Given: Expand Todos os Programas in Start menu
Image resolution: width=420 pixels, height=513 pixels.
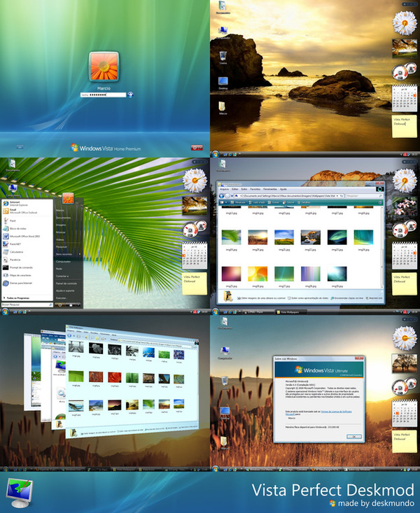Looking at the screenshot, I should (x=16, y=298).
